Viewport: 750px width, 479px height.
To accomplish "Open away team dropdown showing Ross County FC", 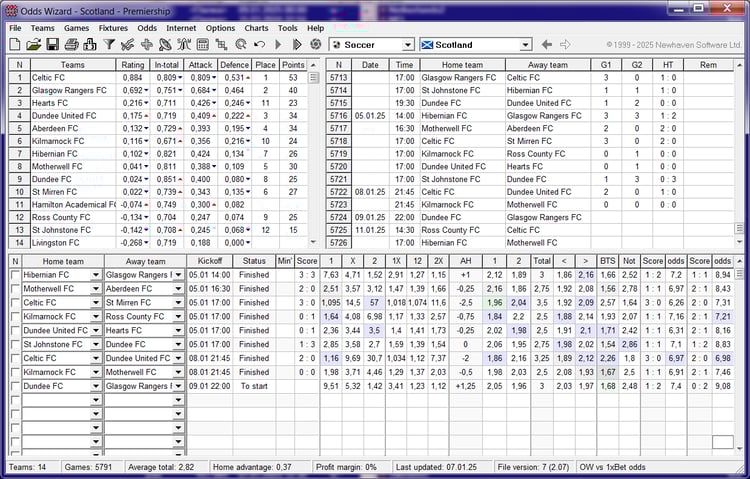I will point(178,317).
